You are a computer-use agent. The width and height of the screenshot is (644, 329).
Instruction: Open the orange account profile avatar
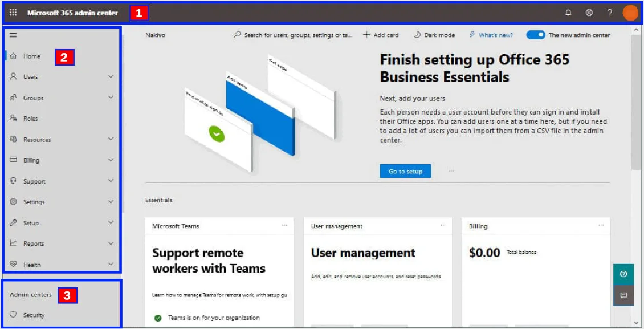tap(630, 13)
